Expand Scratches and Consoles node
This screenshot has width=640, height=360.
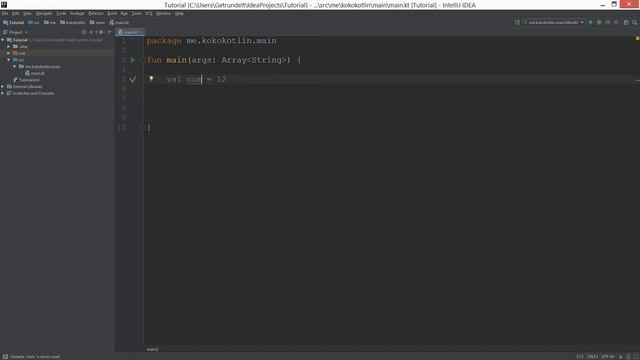[3, 93]
